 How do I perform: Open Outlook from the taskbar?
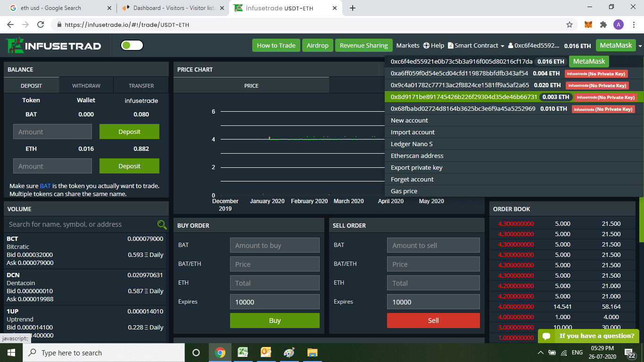tap(266, 353)
